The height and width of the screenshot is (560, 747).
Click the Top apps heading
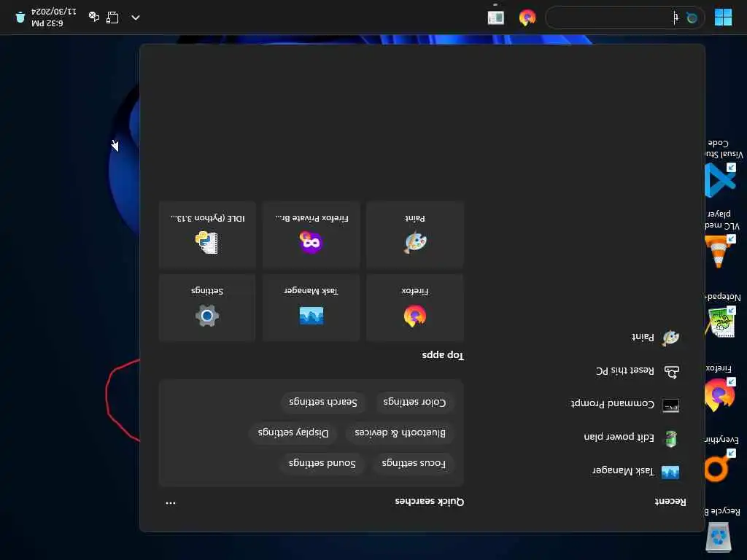(x=443, y=355)
